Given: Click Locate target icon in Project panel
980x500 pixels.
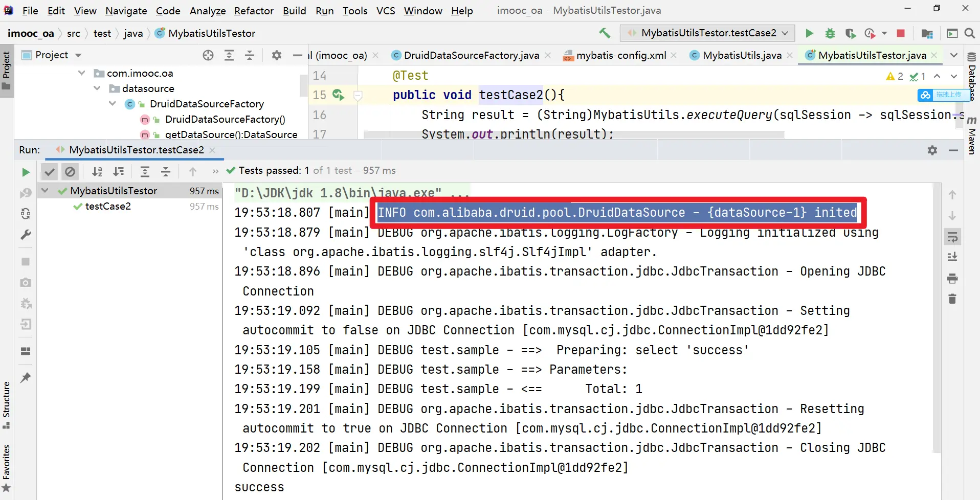Looking at the screenshot, I should click(x=208, y=55).
